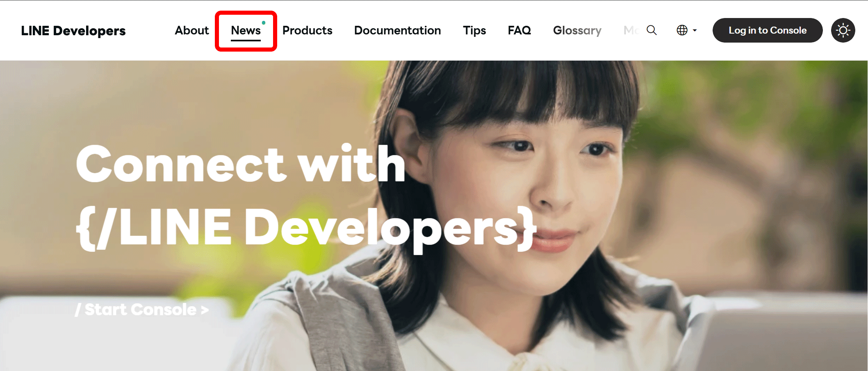The image size is (868, 371).
Task: Open the About menu item
Action: 191,30
